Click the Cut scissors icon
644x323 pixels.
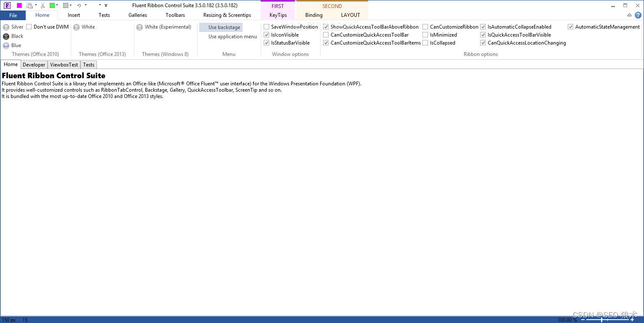click(43, 5)
